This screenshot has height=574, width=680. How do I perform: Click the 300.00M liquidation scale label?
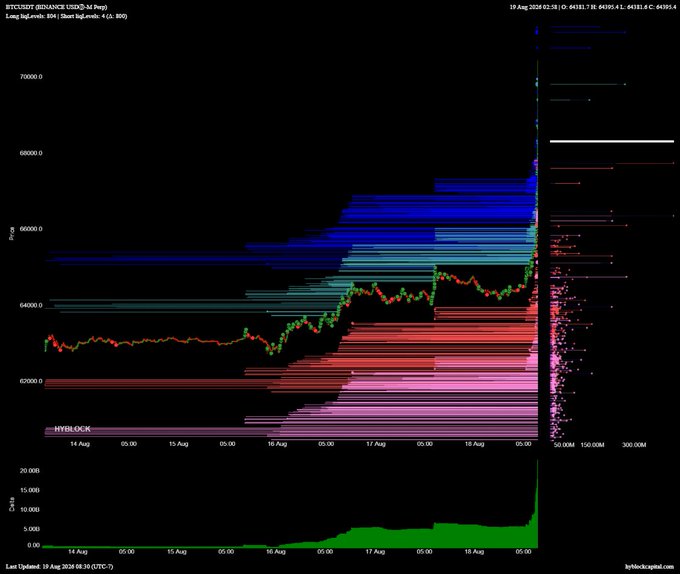point(634,445)
